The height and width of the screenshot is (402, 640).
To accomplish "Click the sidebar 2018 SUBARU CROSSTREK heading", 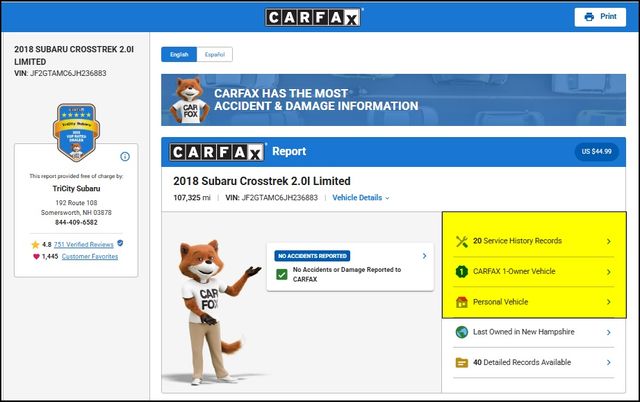I will [74, 55].
